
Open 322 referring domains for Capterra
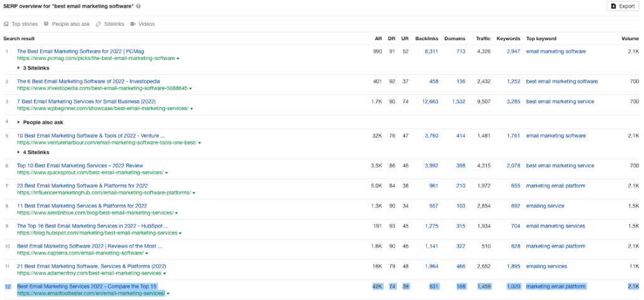[x=461, y=246]
